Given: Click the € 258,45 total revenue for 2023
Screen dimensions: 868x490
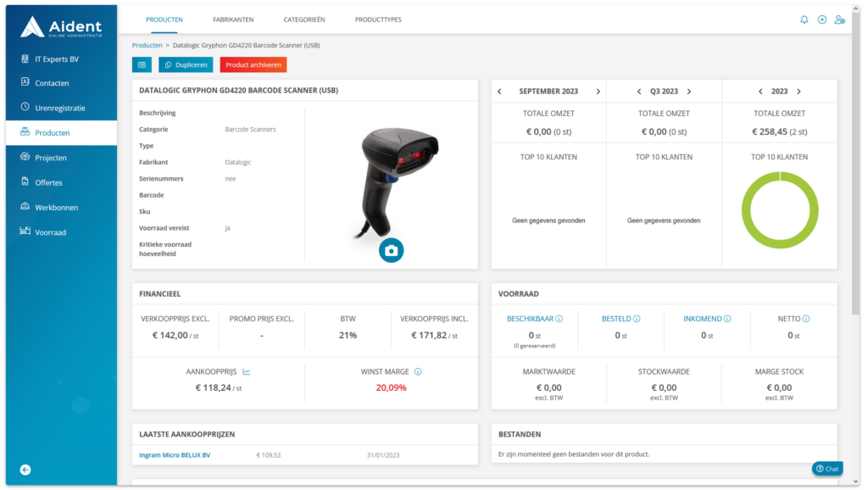Looking at the screenshot, I should pos(780,131).
